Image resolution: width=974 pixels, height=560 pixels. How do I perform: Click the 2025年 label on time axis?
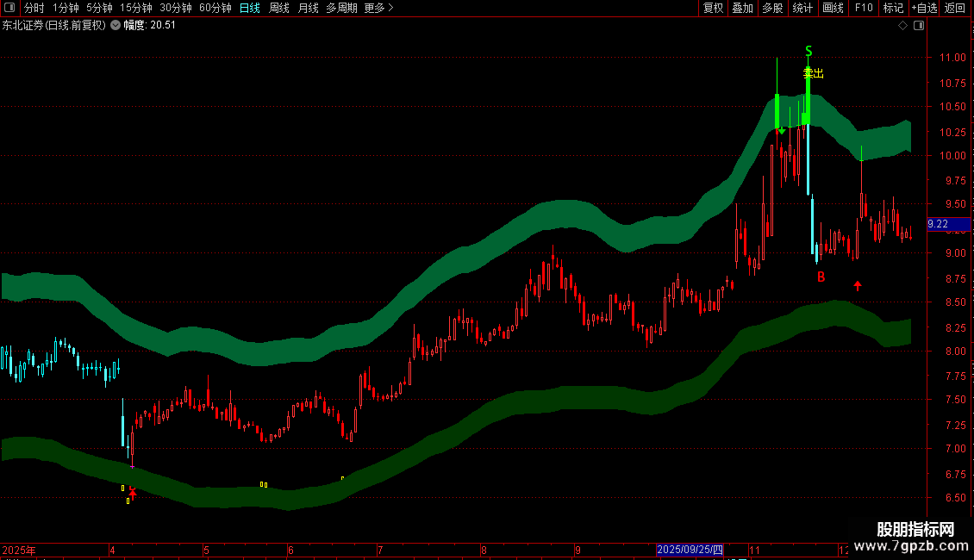19,550
